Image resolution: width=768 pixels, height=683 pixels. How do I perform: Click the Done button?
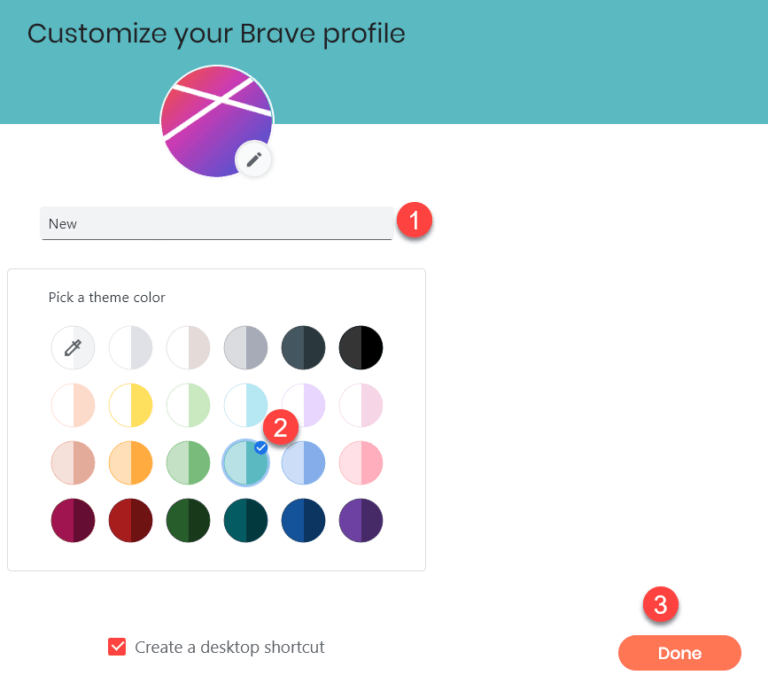point(679,653)
